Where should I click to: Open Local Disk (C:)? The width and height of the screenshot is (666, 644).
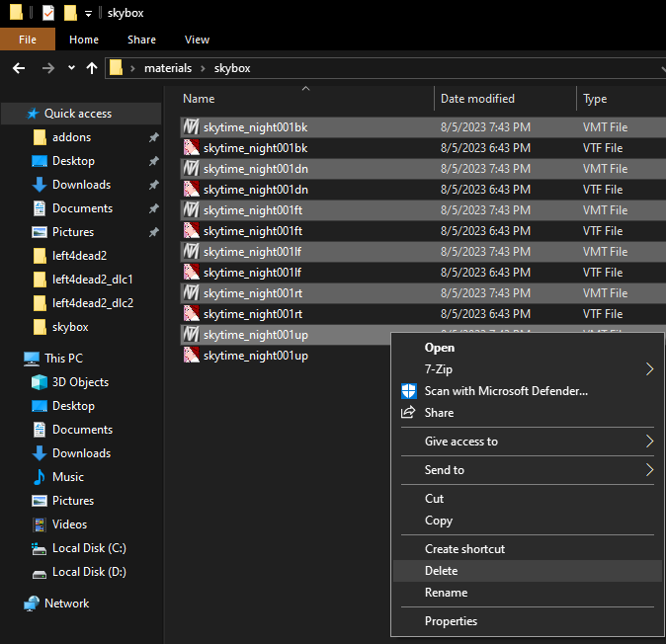point(89,548)
